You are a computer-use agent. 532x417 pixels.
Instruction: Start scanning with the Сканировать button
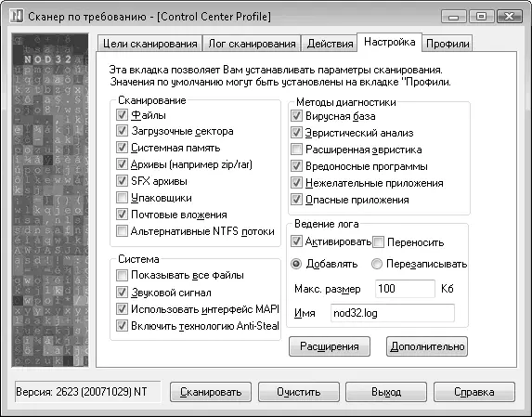[x=211, y=392]
